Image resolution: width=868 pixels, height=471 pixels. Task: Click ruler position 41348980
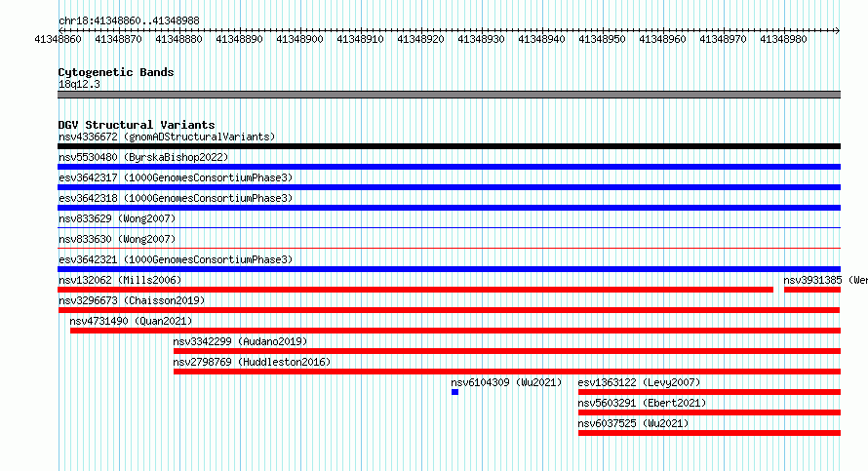(x=783, y=39)
